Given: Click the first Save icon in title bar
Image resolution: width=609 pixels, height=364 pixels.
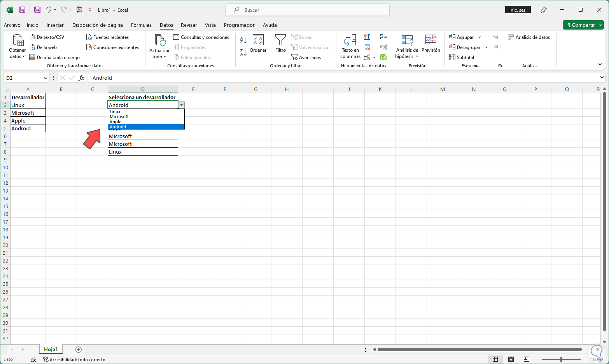Looking at the screenshot, I should (x=22, y=10).
